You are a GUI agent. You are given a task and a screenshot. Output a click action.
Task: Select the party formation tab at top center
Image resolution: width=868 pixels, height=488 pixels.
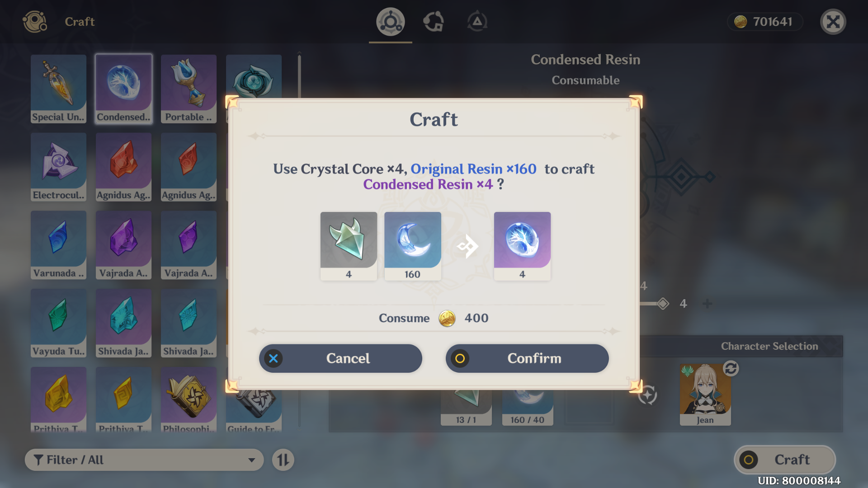coord(433,21)
